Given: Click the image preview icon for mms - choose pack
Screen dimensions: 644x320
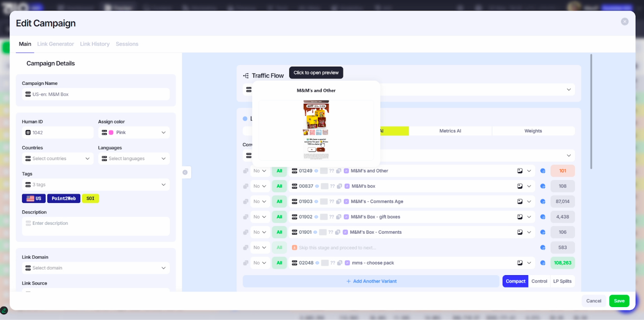Looking at the screenshot, I should click(x=520, y=263).
